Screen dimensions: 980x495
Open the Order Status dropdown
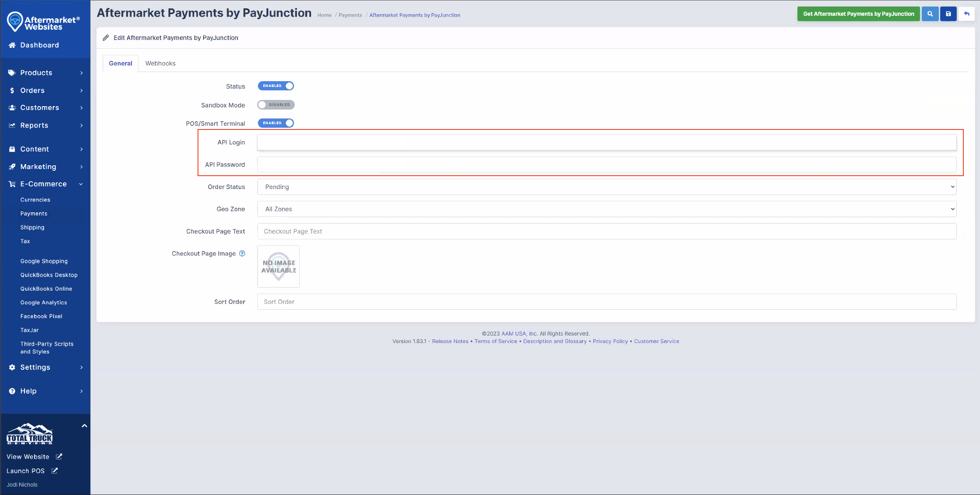coord(607,187)
